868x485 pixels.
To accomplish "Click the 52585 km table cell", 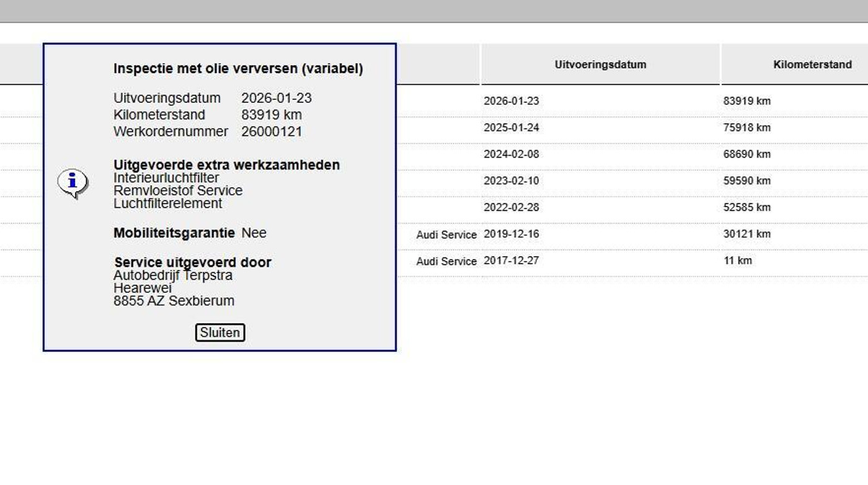I will [747, 208].
